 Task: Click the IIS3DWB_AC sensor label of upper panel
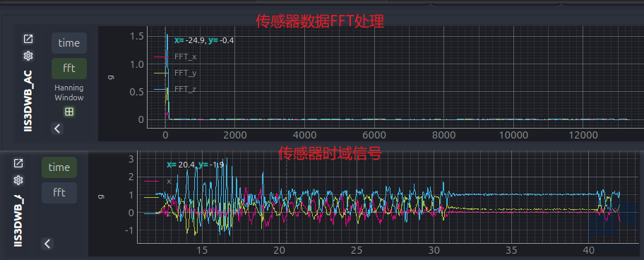[x=28, y=101]
